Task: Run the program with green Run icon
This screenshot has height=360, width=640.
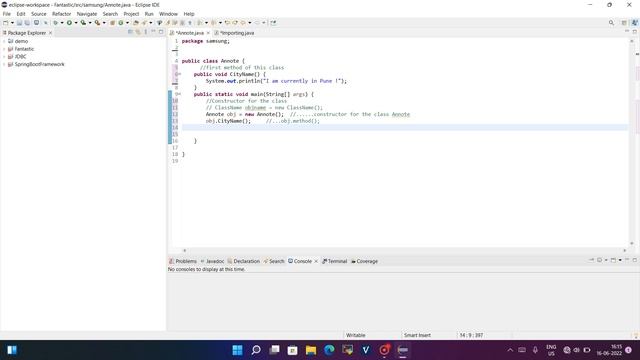Action: pos(69,23)
